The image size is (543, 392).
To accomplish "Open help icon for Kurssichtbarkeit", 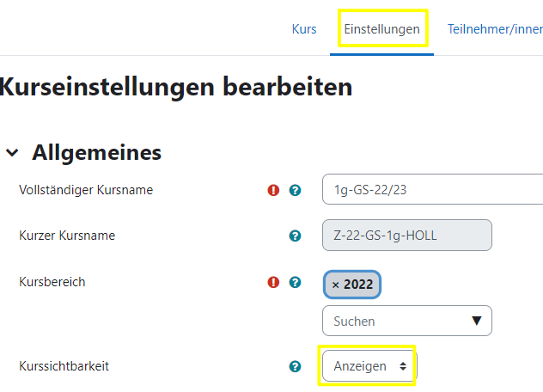I will click(296, 366).
